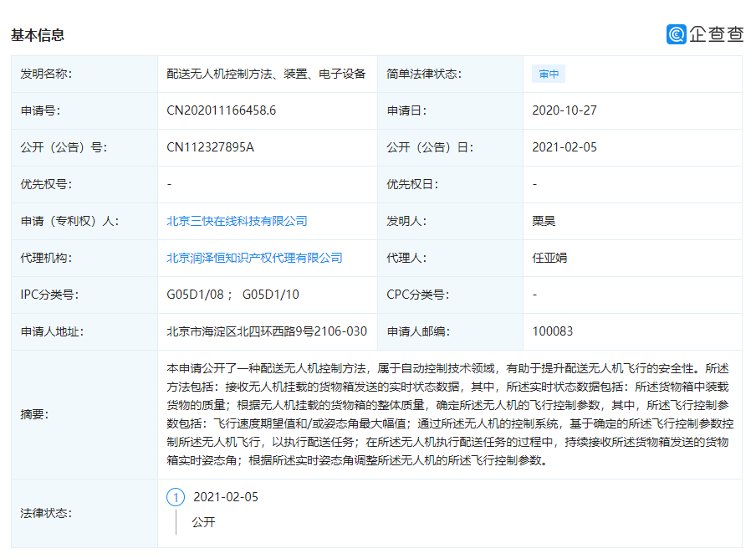The width and height of the screenshot is (756, 559).
Task: Click publication date 2021-02-05 in the 公开（公告）日 row
Action: (x=564, y=147)
